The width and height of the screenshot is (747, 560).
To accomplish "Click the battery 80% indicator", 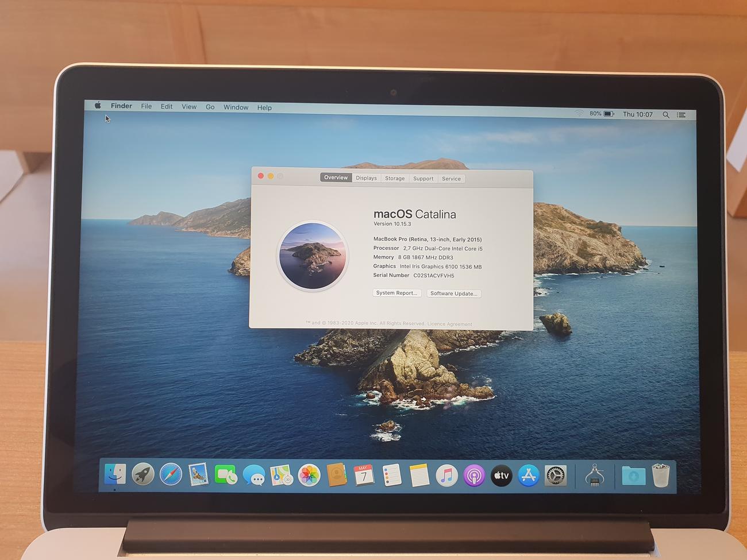I will tap(602, 114).
